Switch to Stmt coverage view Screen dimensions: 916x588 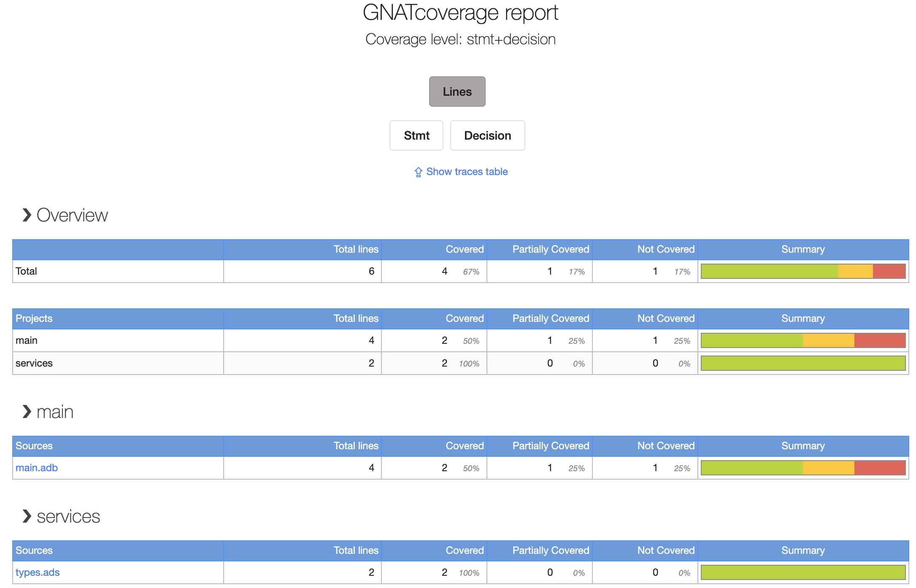pos(416,135)
